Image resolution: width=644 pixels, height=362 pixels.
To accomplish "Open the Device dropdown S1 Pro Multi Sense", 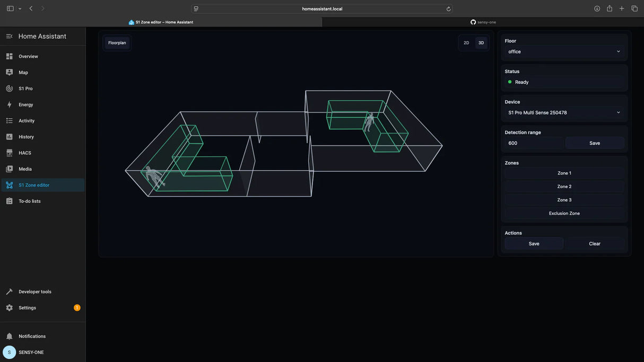I will pyautogui.click(x=564, y=112).
